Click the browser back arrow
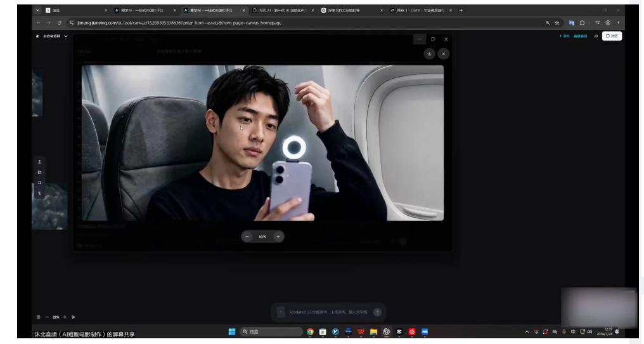 pyautogui.click(x=38, y=23)
